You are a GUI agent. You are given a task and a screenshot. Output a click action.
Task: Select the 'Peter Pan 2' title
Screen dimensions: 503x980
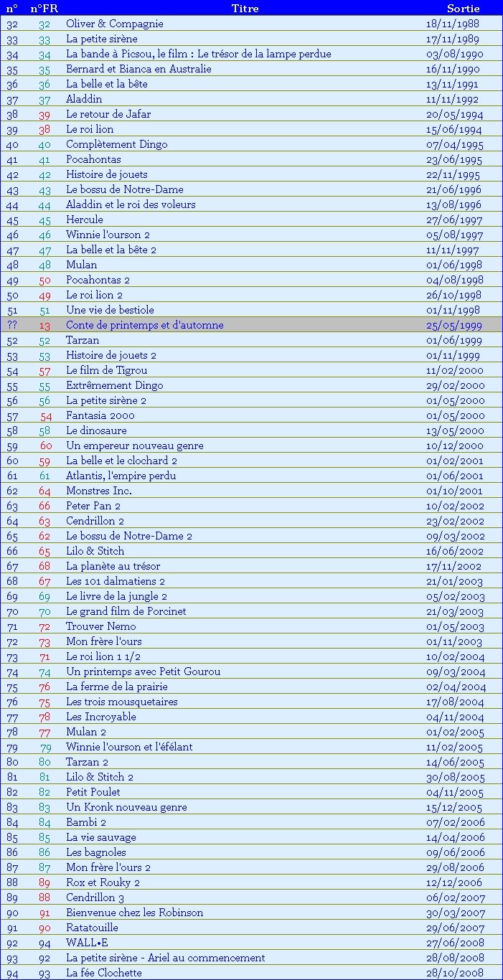93,506
